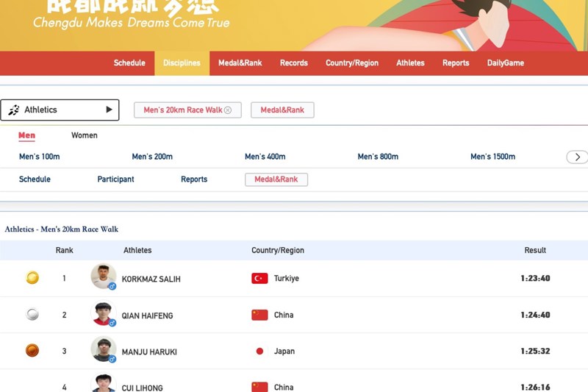Click Qian Haifeng's China flag icon
The width and height of the screenshot is (588, 392).
pos(259,315)
